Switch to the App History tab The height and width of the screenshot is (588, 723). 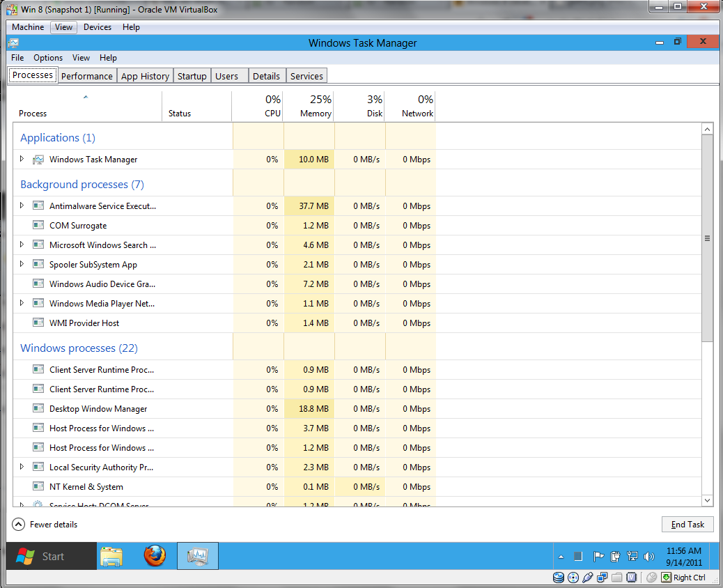click(x=146, y=76)
